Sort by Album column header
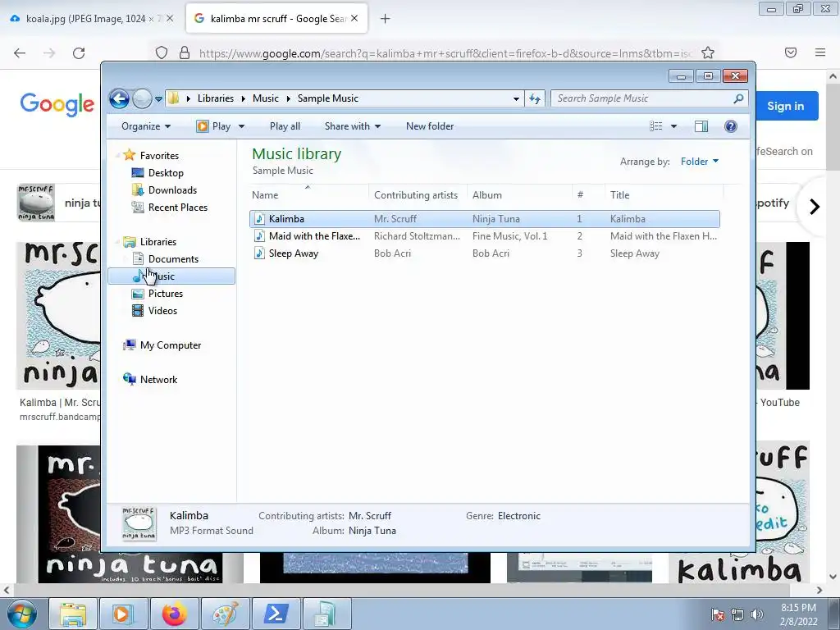 point(519,195)
